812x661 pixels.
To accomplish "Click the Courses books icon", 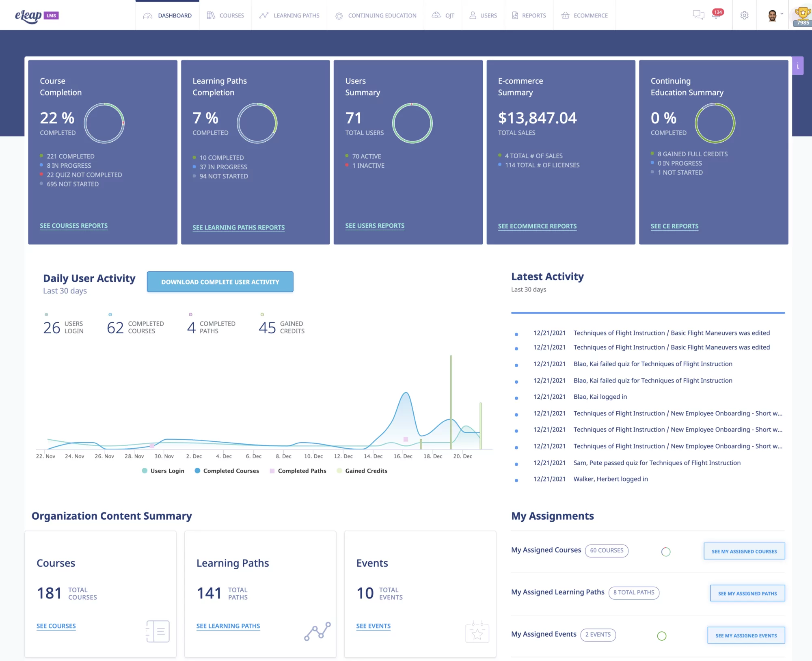I will click(211, 15).
